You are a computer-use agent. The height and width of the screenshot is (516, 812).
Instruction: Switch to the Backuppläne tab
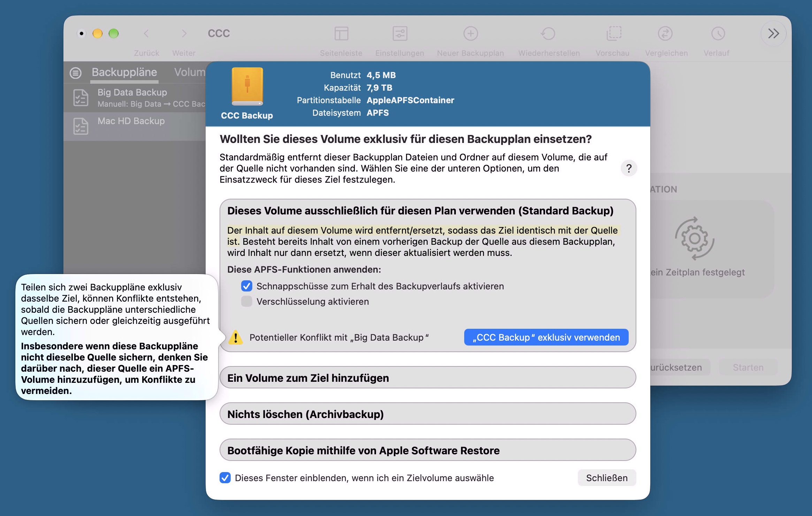(124, 72)
